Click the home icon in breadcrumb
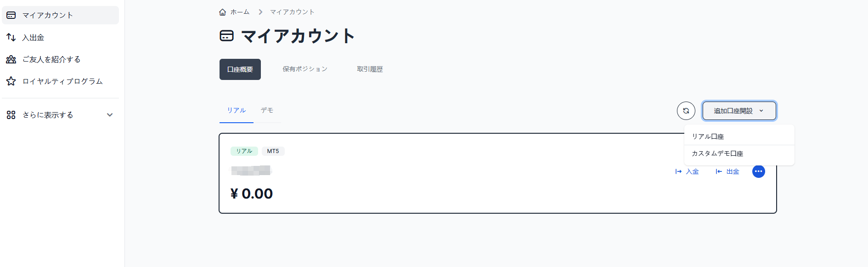This screenshot has height=267, width=868. (223, 12)
